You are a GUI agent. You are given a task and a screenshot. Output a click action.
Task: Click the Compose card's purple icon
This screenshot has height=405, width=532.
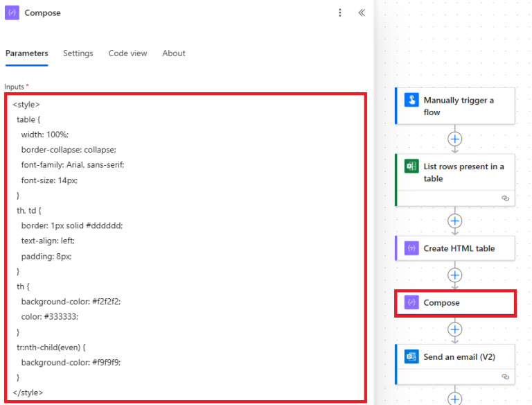411,302
